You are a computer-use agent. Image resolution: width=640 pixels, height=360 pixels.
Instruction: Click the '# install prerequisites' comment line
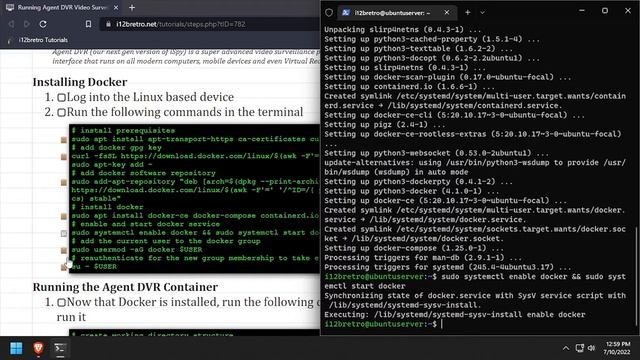[123, 131]
